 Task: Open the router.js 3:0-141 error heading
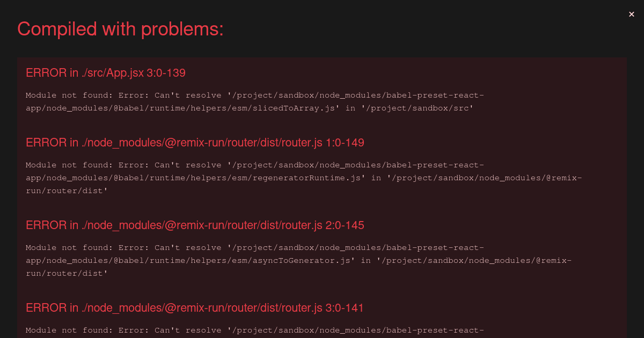(x=195, y=308)
